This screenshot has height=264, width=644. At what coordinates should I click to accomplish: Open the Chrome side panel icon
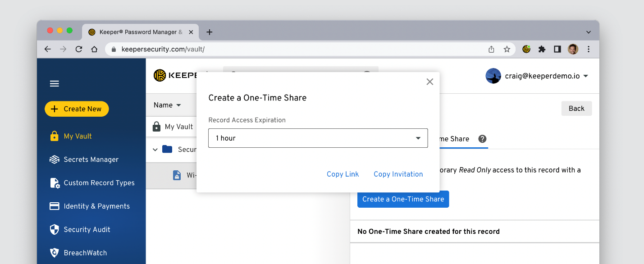click(557, 50)
